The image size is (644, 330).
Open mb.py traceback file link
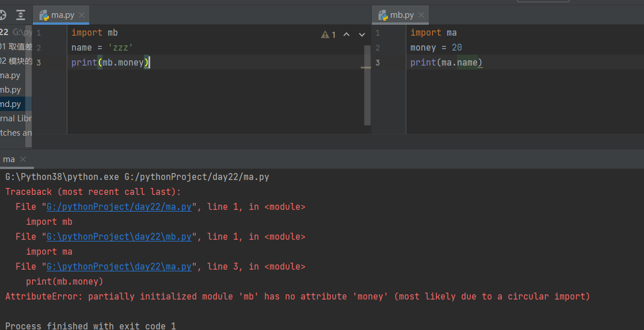119,237
